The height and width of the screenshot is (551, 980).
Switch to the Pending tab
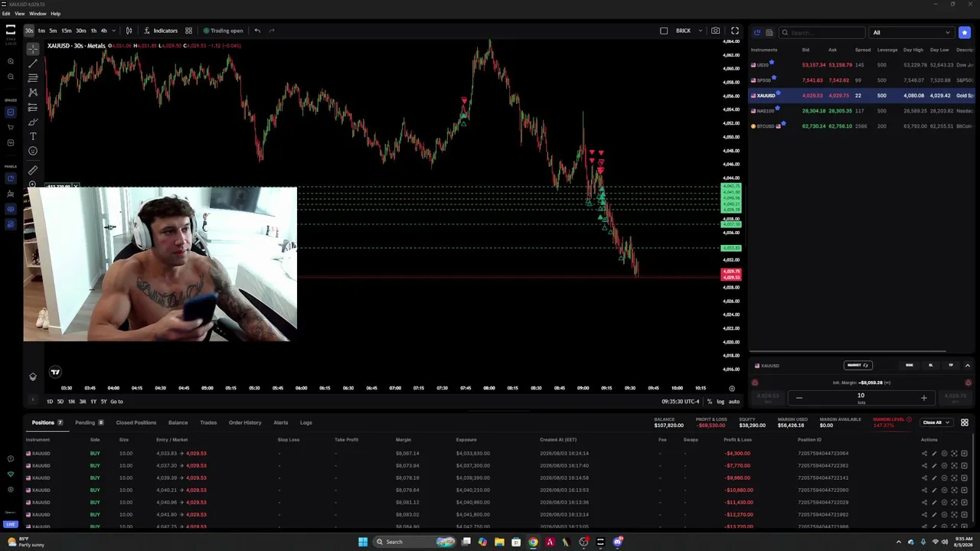pos(89,422)
